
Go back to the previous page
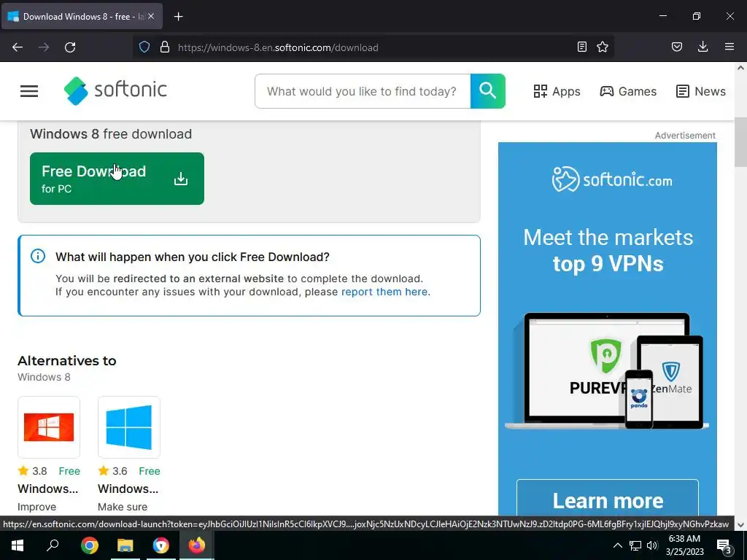[18, 47]
